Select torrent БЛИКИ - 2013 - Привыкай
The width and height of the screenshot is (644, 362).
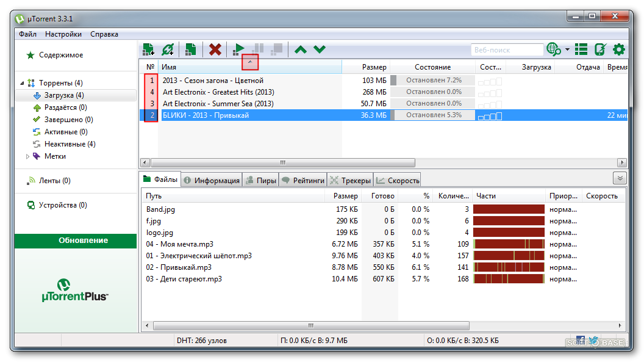[x=206, y=115]
